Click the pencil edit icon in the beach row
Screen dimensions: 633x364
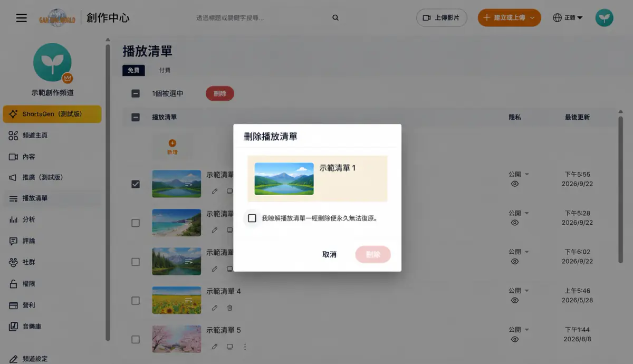coord(215,230)
